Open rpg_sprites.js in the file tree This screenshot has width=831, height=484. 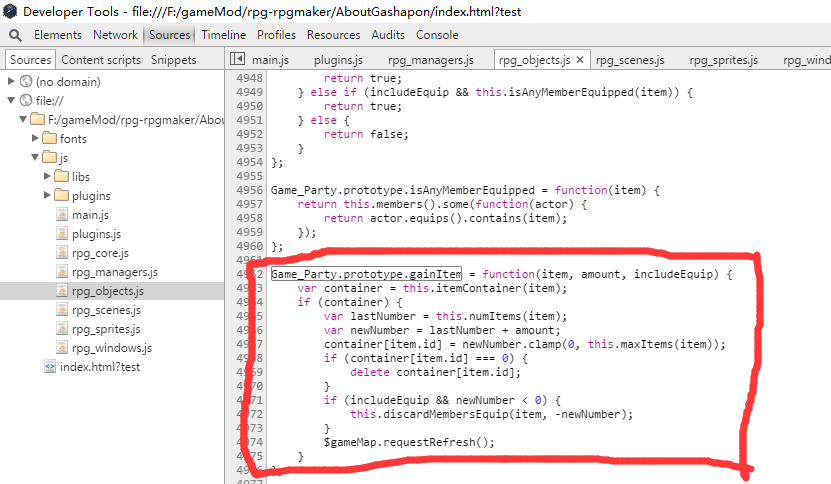click(106, 329)
